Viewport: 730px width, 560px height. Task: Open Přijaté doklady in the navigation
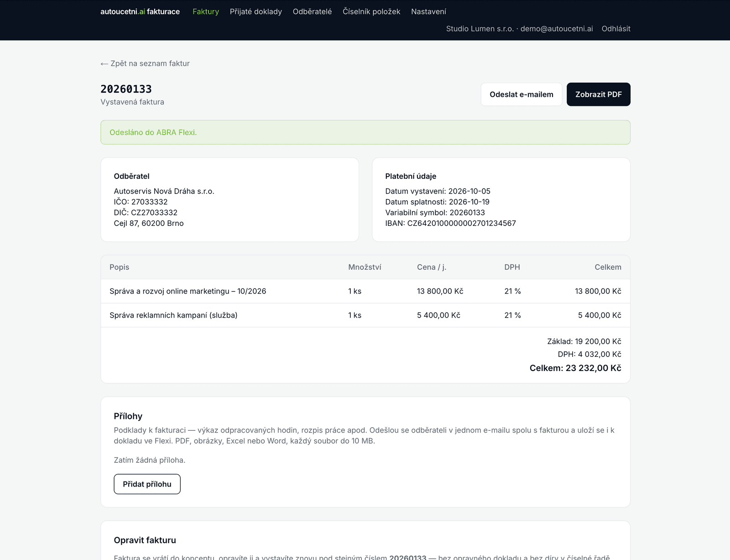click(x=256, y=11)
